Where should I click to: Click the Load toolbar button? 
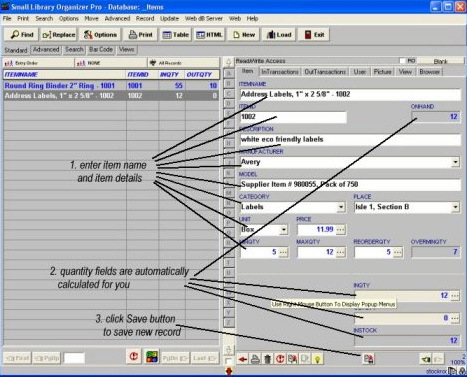coord(279,35)
